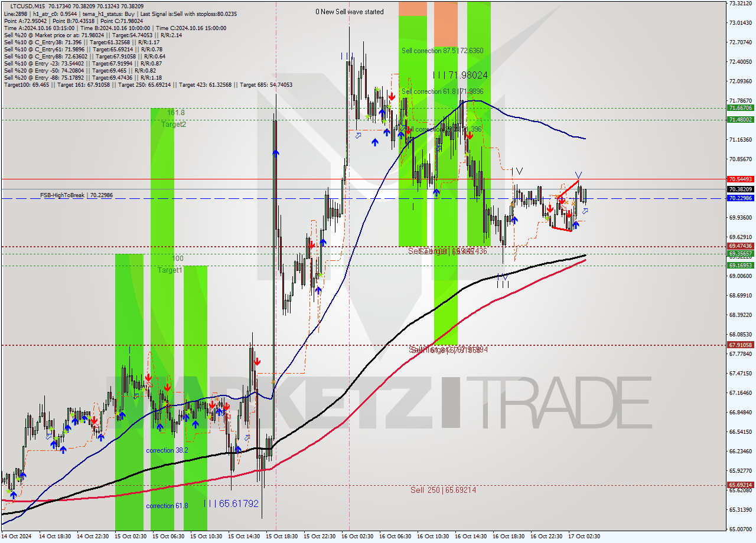Select '15 Oct 02:30' on the time axis
The width and height of the screenshot is (756, 543).
tap(130, 537)
